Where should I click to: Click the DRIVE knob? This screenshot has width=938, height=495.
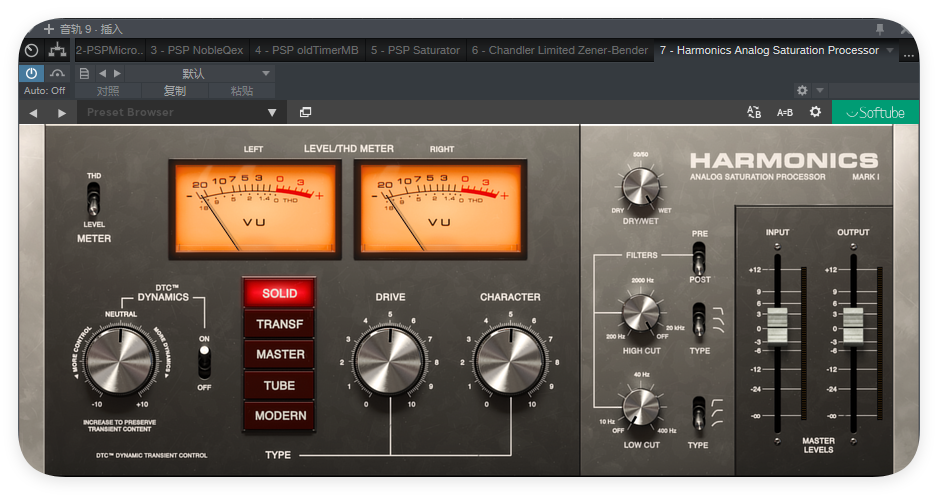coord(390,360)
